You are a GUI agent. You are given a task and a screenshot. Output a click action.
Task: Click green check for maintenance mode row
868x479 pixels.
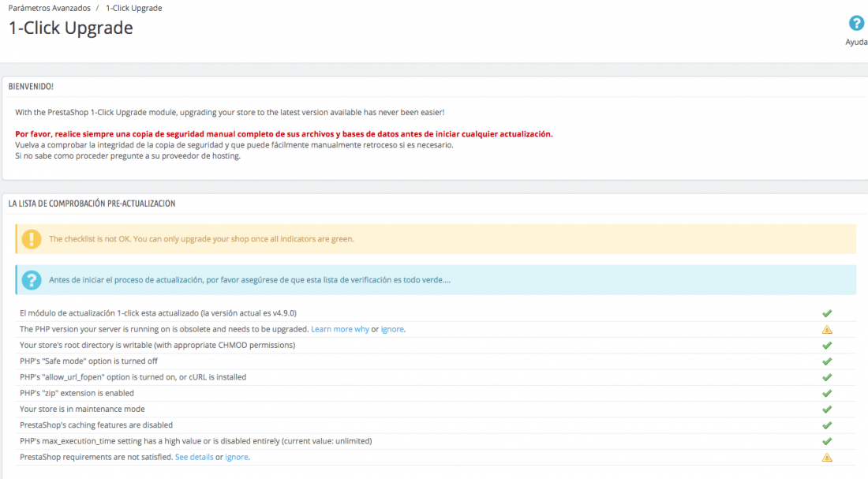(x=827, y=410)
